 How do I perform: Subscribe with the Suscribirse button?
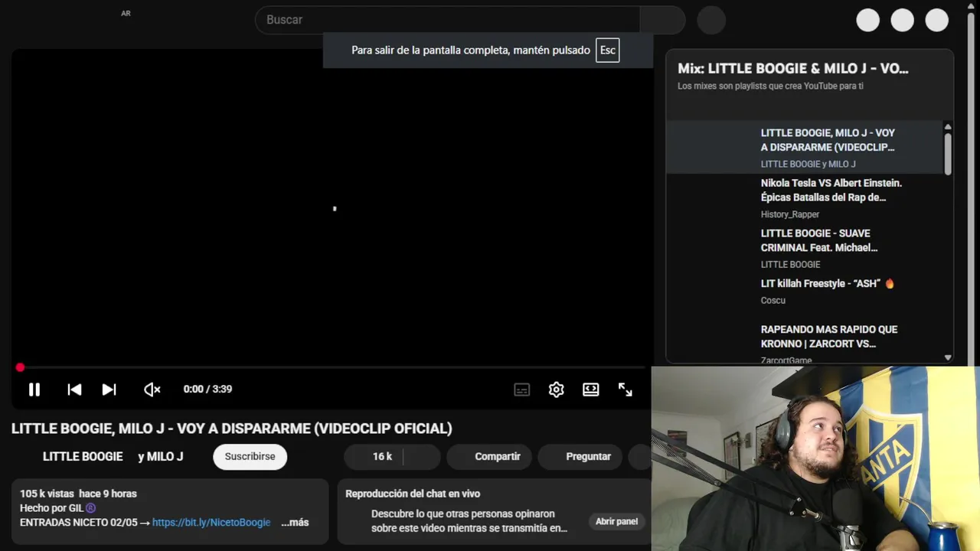(x=250, y=457)
